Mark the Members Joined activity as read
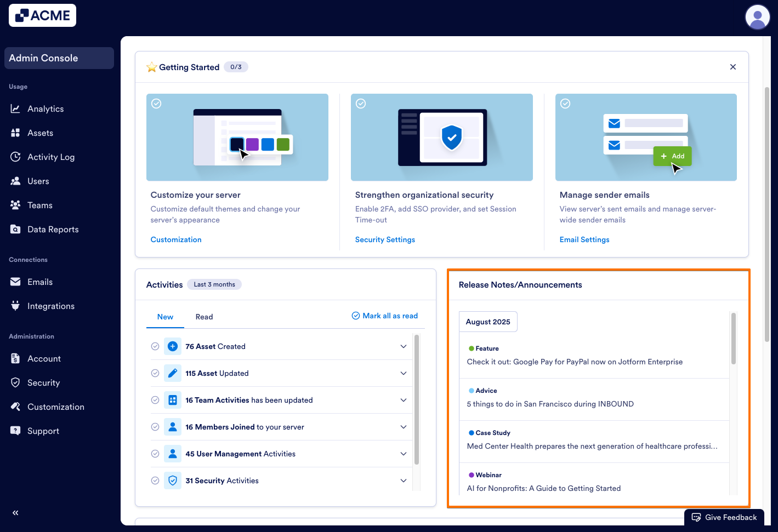778x532 pixels. [x=155, y=427]
